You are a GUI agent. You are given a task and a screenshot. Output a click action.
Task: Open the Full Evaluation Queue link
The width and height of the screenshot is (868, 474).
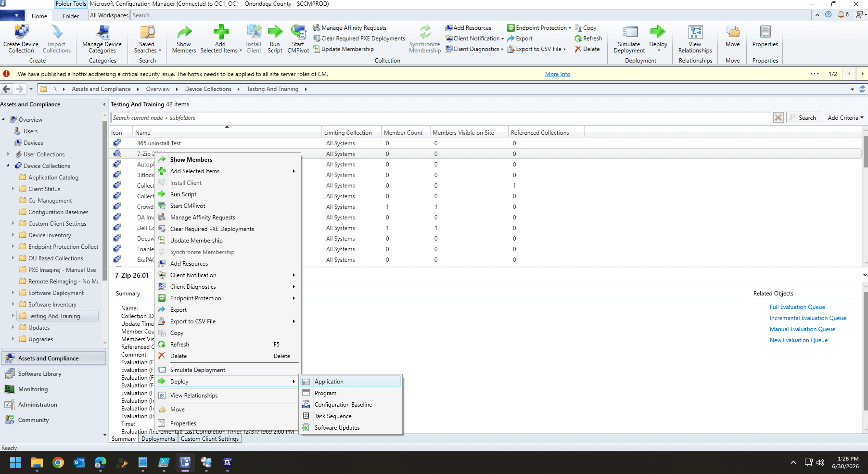(797, 307)
